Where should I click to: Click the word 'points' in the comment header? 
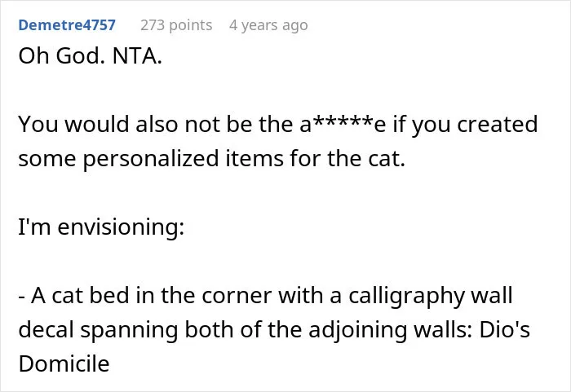point(190,26)
